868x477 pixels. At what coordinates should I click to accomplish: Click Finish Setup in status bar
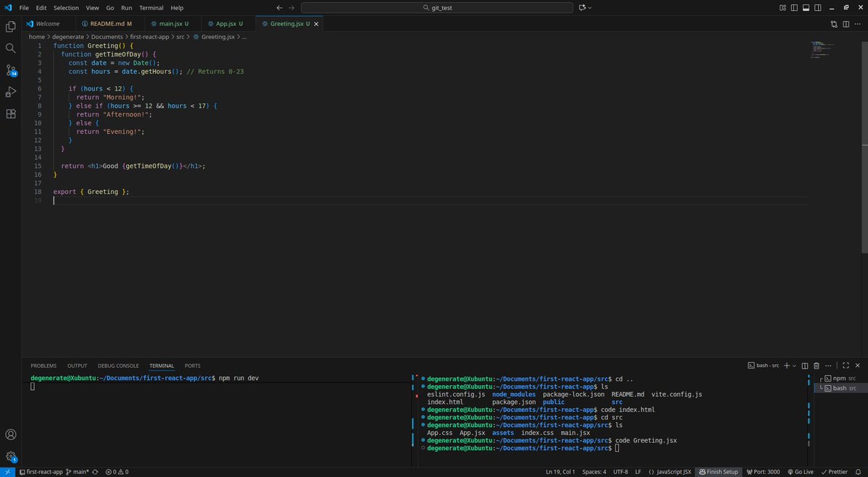click(x=719, y=472)
